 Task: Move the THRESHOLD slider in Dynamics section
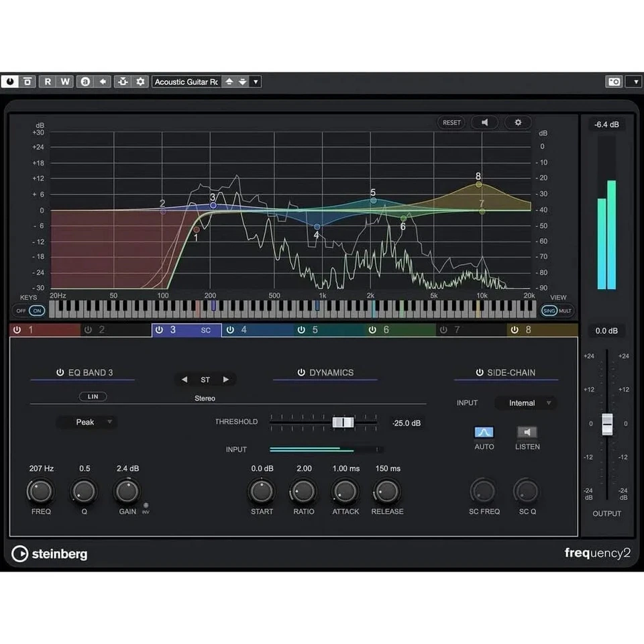pyautogui.click(x=344, y=423)
